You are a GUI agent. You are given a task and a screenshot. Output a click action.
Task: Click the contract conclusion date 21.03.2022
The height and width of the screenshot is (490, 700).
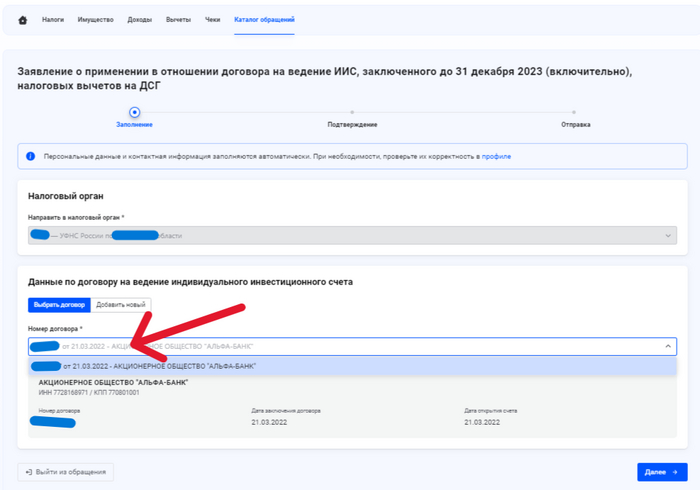coord(269,422)
